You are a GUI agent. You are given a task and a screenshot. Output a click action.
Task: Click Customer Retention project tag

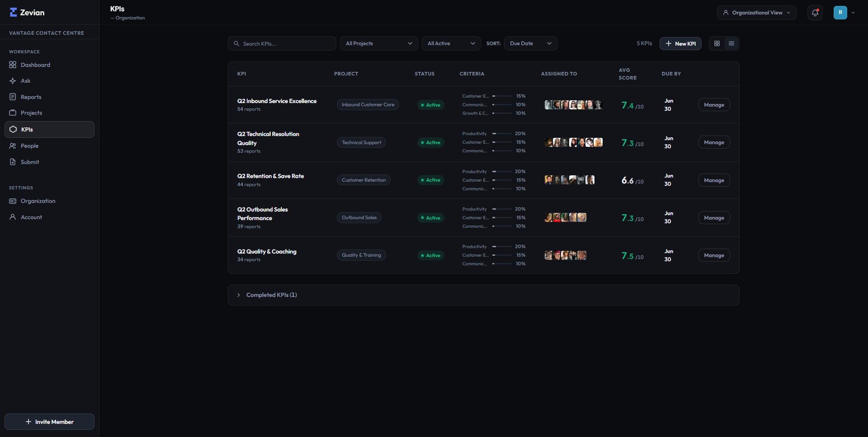363,180
